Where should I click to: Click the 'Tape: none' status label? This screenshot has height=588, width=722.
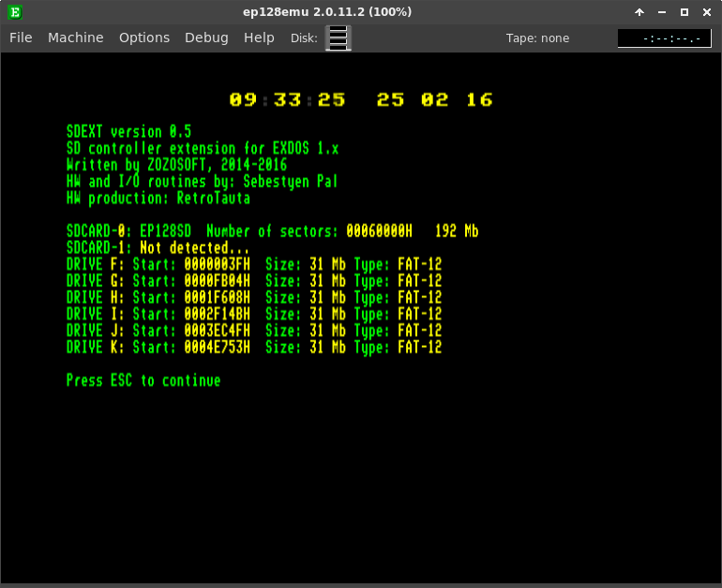(537, 38)
